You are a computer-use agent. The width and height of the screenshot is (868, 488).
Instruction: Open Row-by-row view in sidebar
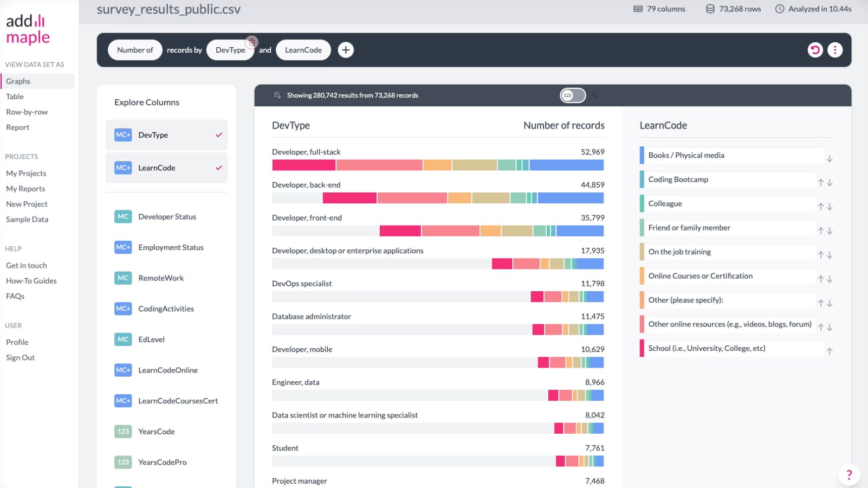coord(27,112)
